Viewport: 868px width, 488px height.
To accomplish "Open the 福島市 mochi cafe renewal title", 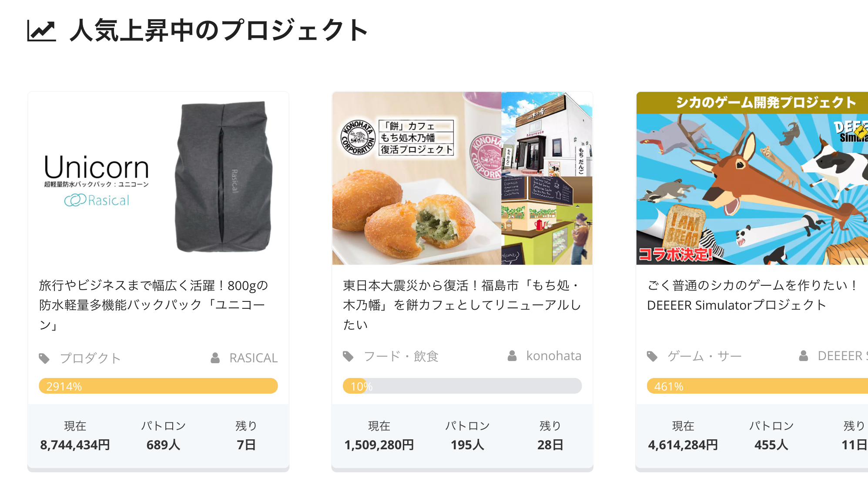I will click(462, 304).
